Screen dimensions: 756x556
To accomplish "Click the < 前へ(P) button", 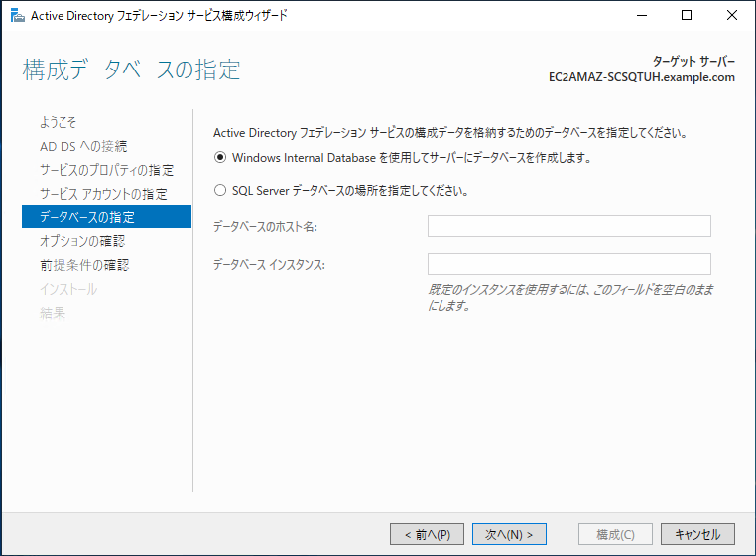I will tap(428, 534).
